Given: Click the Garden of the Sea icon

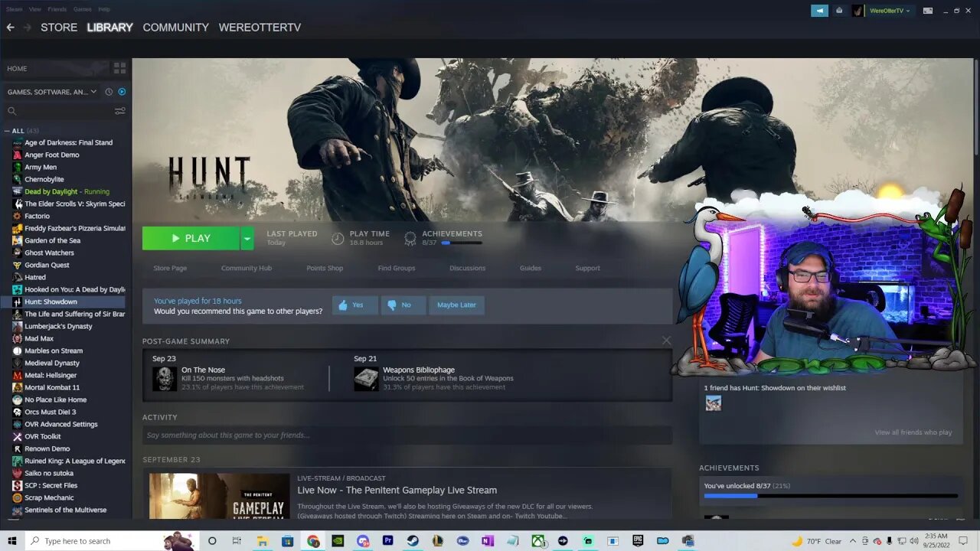Looking at the screenshot, I should tap(18, 240).
